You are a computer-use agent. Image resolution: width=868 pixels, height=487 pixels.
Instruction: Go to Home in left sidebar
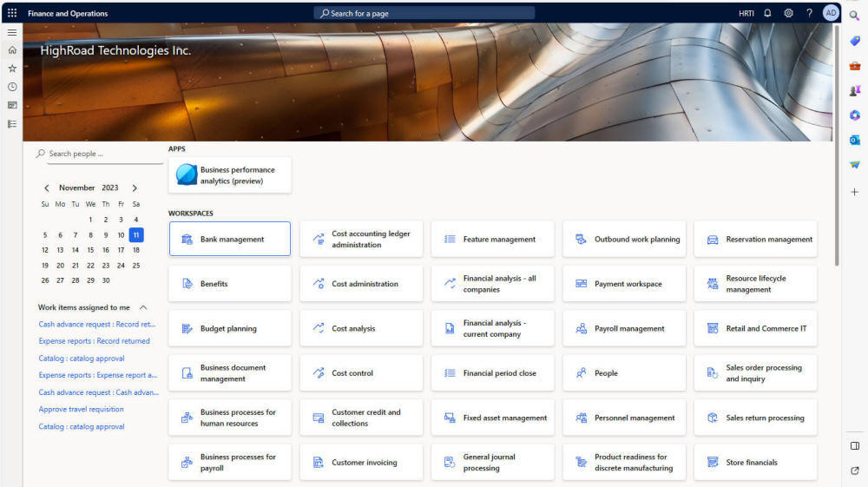tap(12, 50)
